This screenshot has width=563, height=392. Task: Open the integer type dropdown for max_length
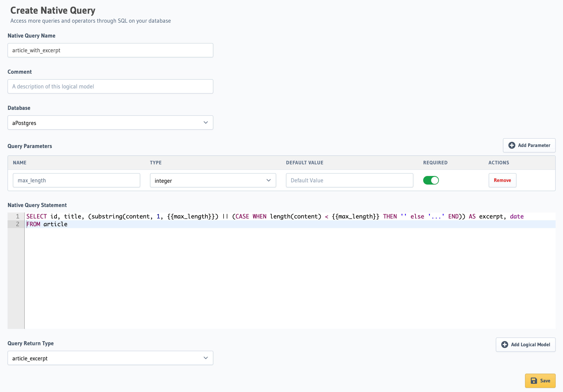pyautogui.click(x=213, y=180)
